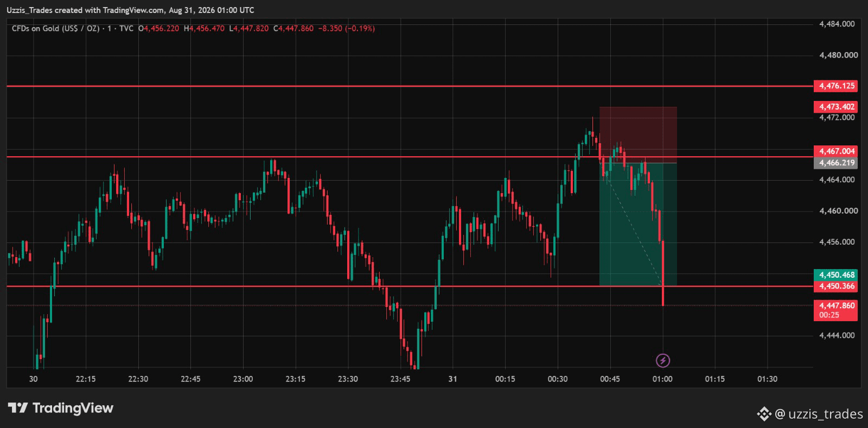Click the 00:15 time axis label
Viewport: 868px width, 428px height.
pos(505,379)
